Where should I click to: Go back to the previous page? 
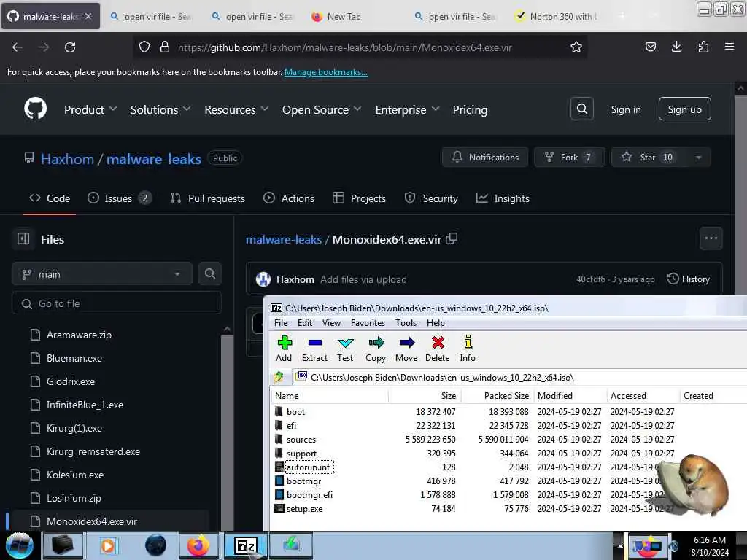click(18, 47)
